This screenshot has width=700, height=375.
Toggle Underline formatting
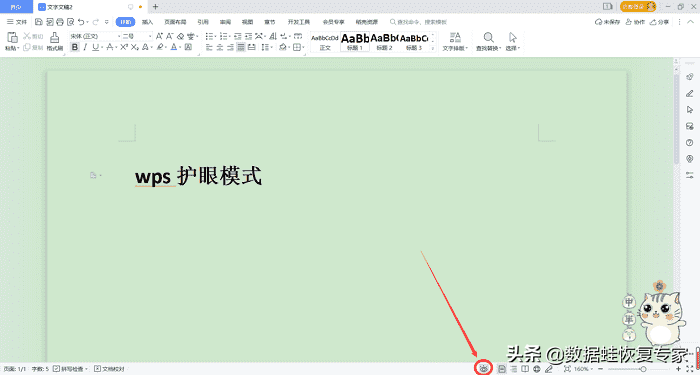(x=95, y=47)
